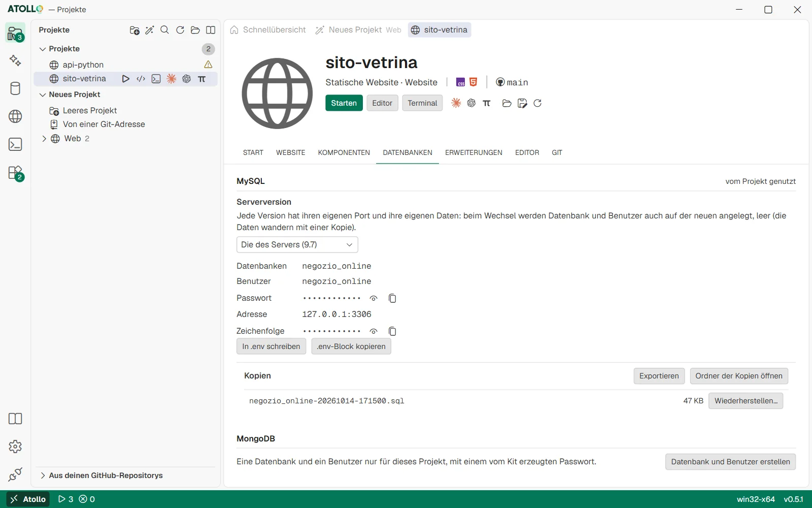
Task: Collapse the Projekte tree section
Action: [43, 49]
